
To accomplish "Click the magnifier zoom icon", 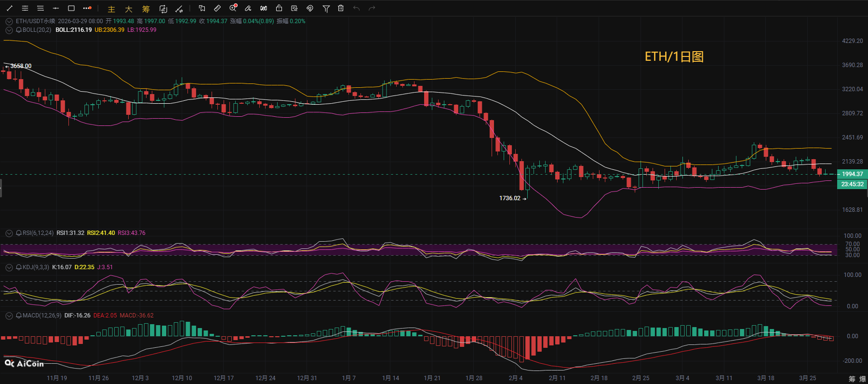I will coord(233,8).
